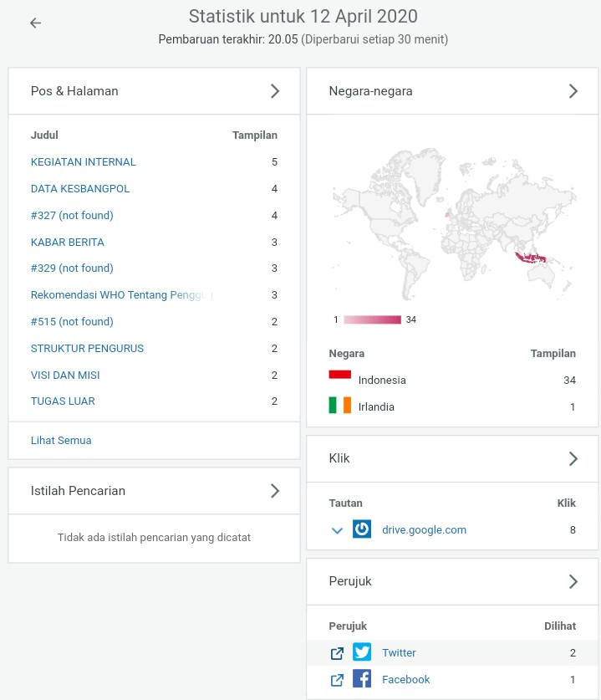This screenshot has height=700, width=601.
Task: Click the Dilihat column header
Action: click(x=560, y=626)
